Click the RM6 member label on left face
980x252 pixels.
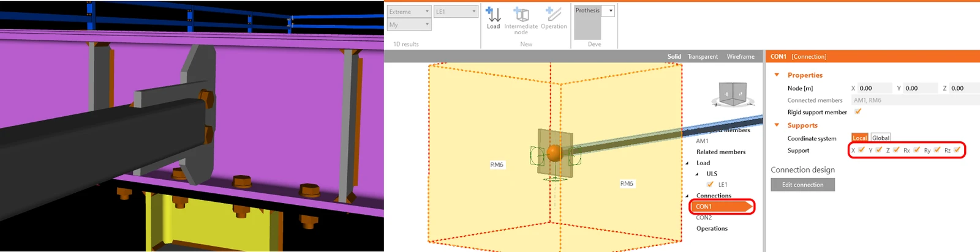[497, 165]
